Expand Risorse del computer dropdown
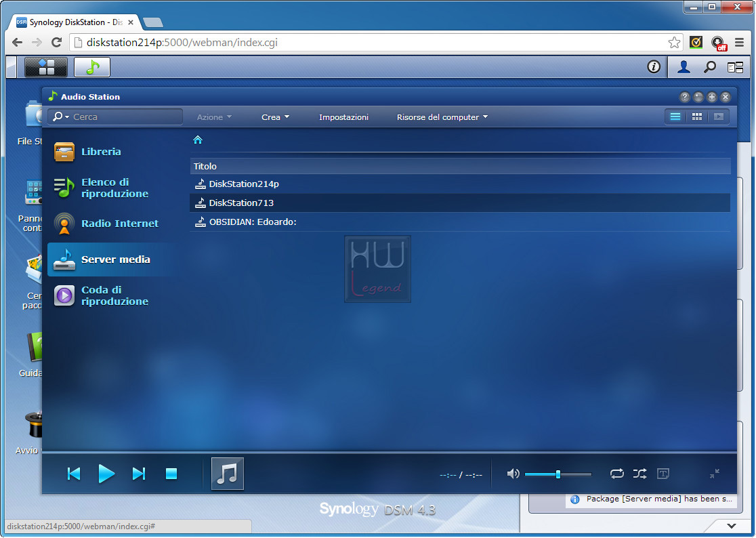 tap(442, 117)
